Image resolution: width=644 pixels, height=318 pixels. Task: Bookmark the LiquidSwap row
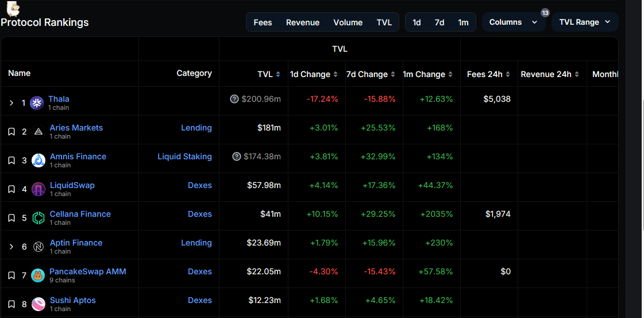11,189
